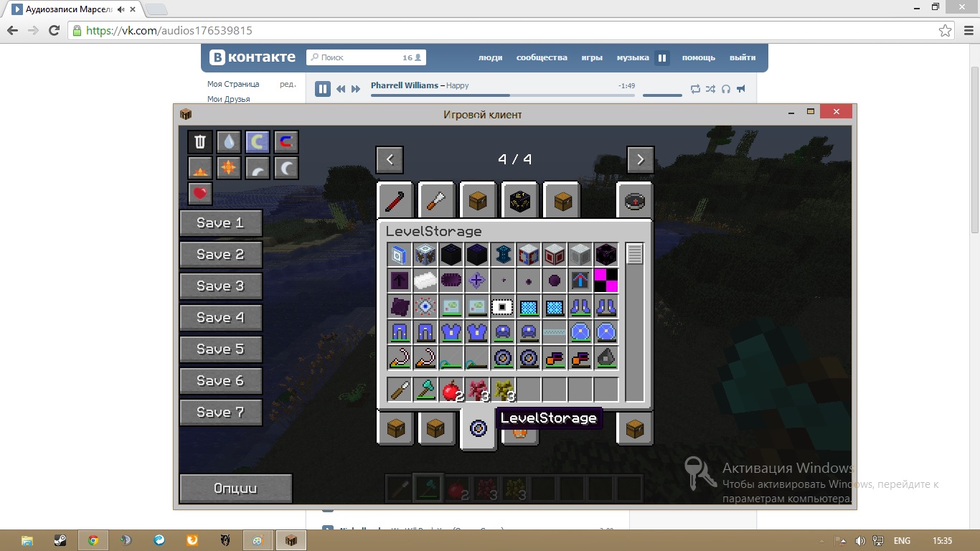Screen dimensions: 980x551
Task: Seek within the Pharrell Williams track progress bar
Action: pyautogui.click(x=503, y=95)
